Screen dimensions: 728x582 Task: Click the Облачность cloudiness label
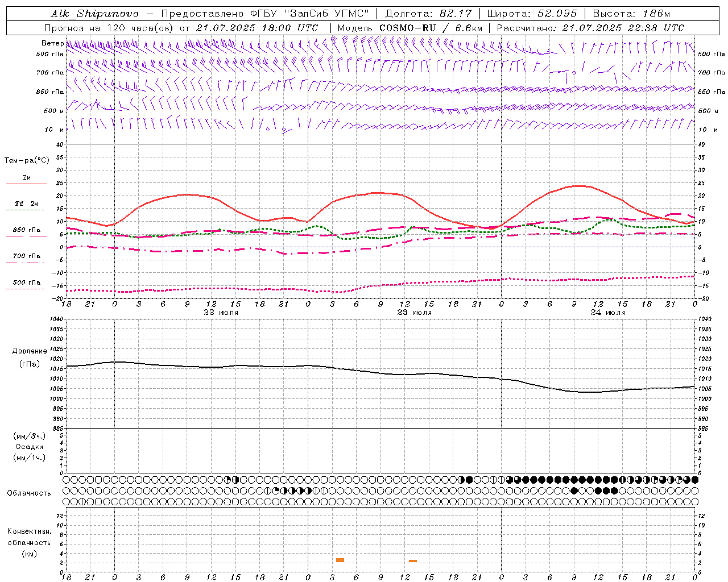(x=29, y=493)
